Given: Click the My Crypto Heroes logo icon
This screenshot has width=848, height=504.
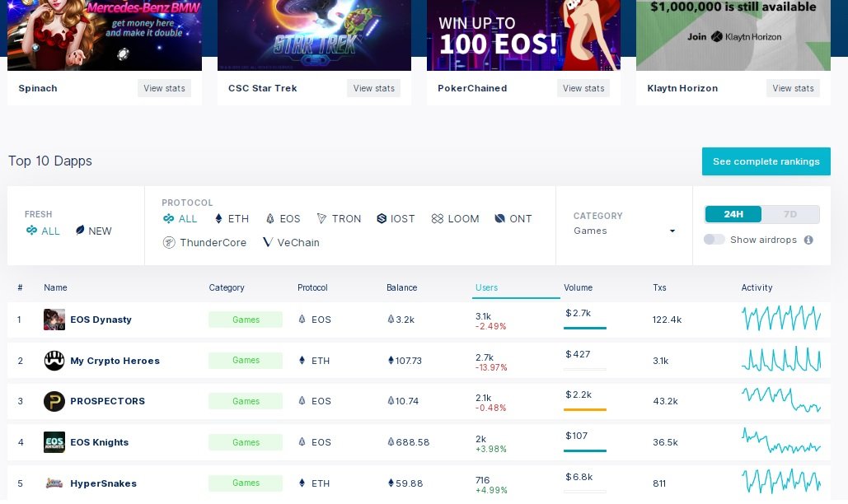Looking at the screenshot, I should 54,361.
